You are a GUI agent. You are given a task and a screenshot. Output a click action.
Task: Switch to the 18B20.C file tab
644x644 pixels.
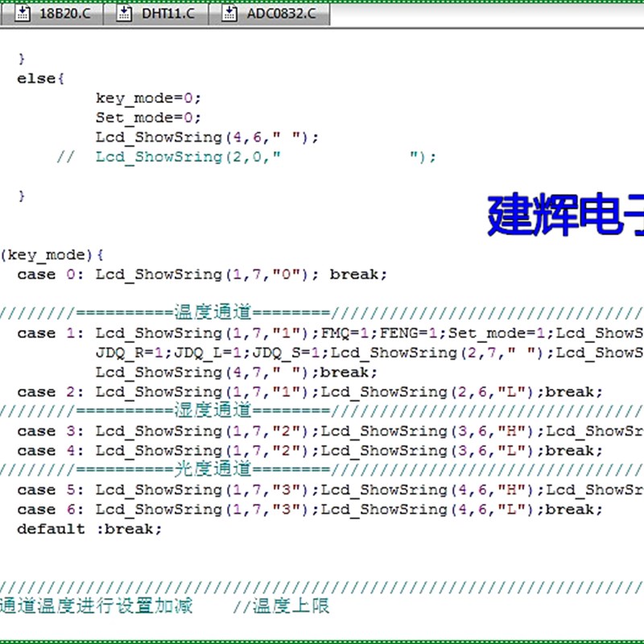(52, 14)
